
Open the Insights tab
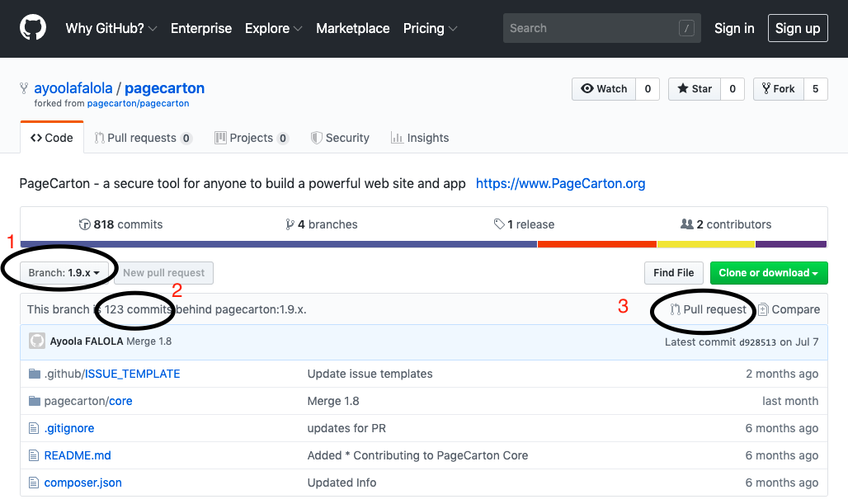(x=420, y=138)
